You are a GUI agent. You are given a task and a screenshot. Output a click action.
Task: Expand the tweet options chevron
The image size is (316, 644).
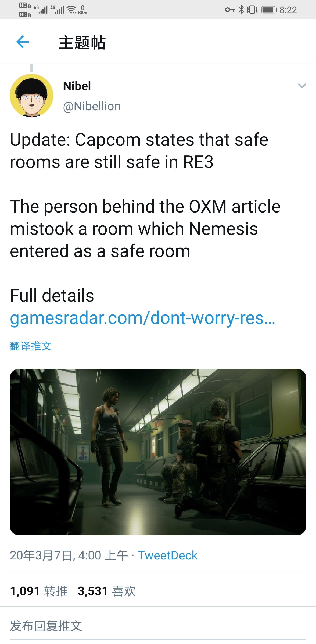point(302,86)
